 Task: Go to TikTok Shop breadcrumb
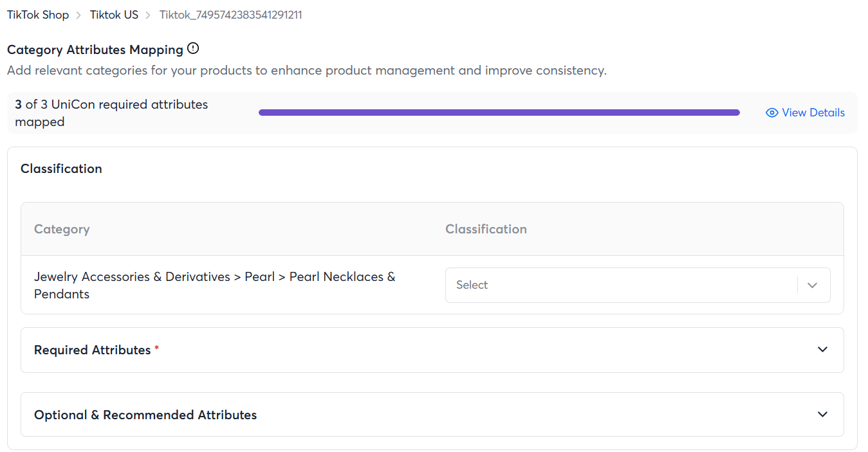(38, 15)
